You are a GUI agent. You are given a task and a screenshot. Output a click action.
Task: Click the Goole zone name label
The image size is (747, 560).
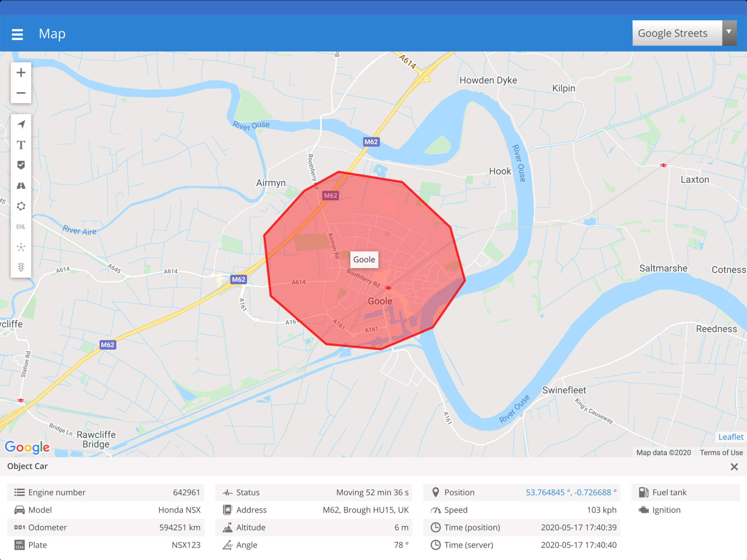pyautogui.click(x=364, y=260)
